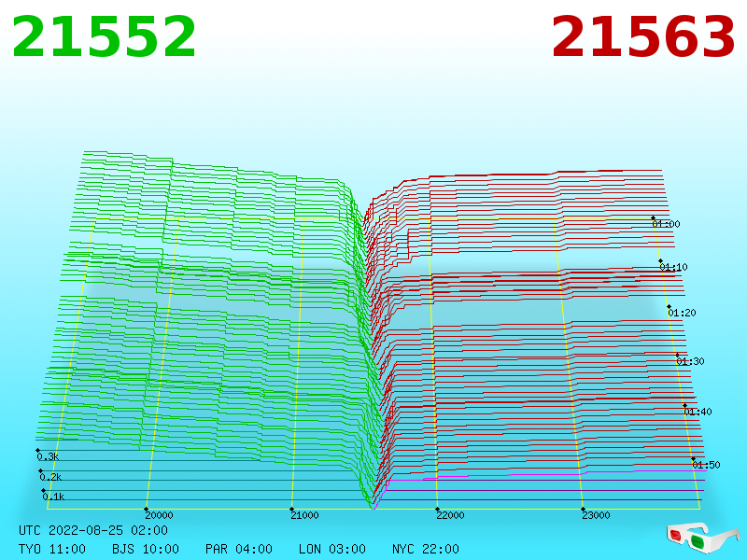Click the LON 03:00 time label
This screenshot has width=747, height=560.
pyautogui.click(x=332, y=549)
